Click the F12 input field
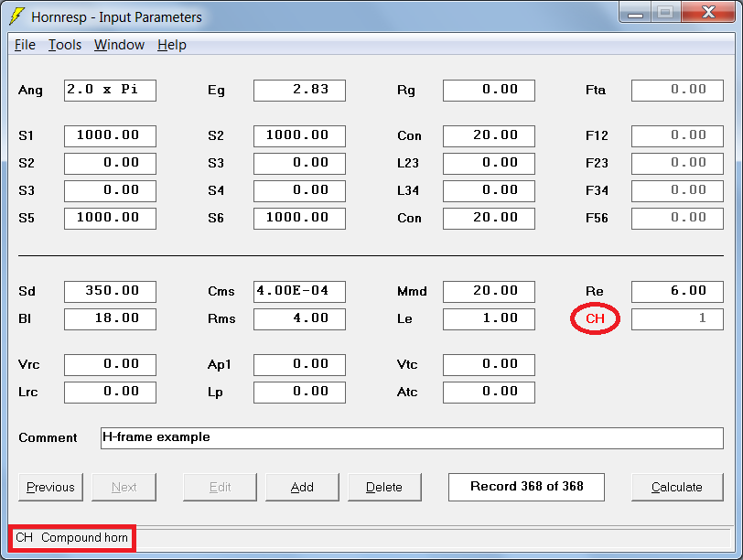743x560 pixels. 678,136
